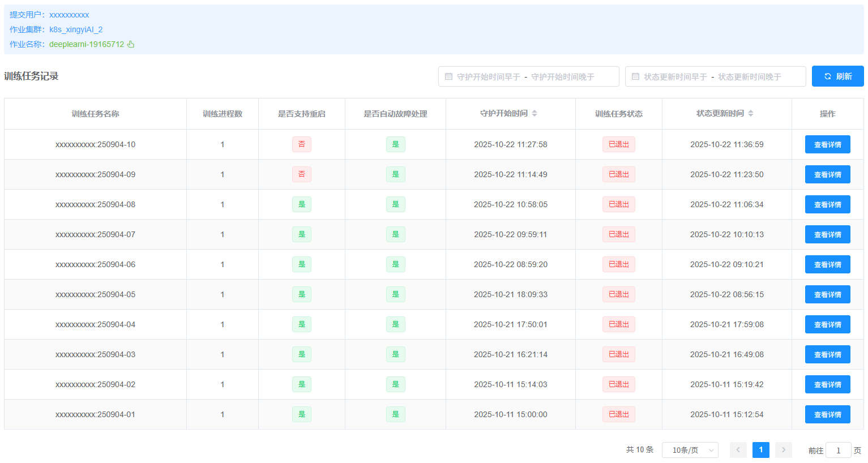Go to next page using right chevron
The width and height of the screenshot is (868, 463).
tap(784, 450)
